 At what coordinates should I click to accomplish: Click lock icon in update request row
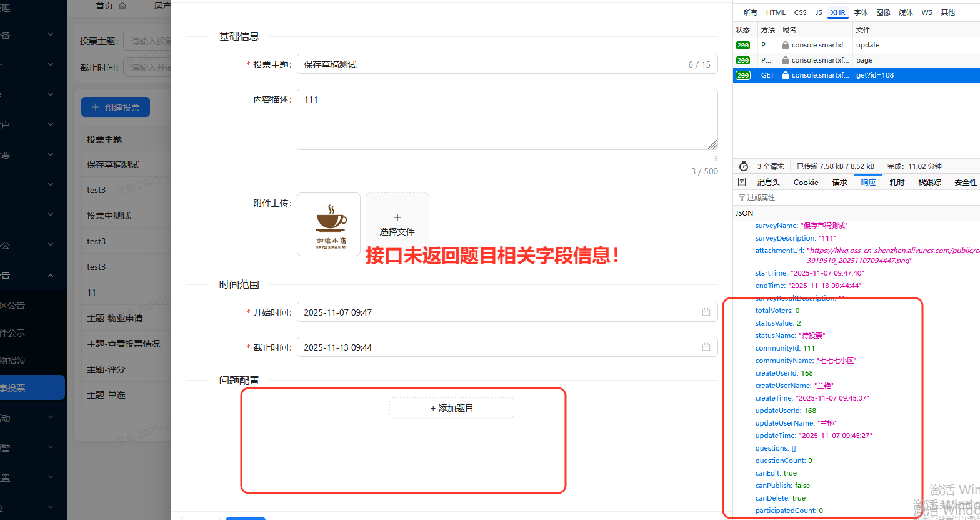[x=785, y=45]
